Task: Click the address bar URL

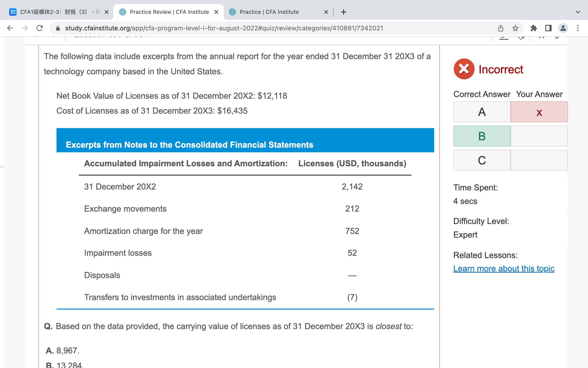Action: [223, 28]
